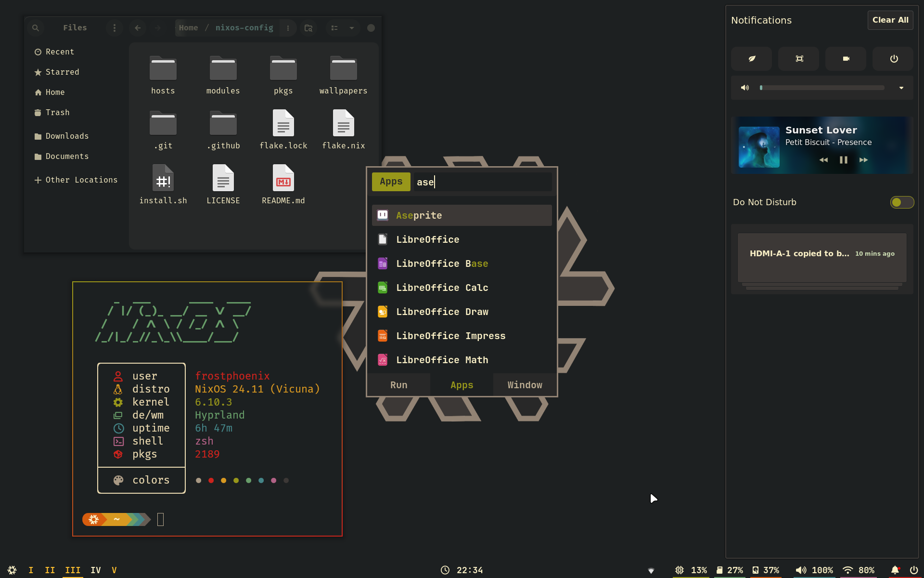
Task: Expand the volume output dropdown arrow
Action: coord(901,88)
